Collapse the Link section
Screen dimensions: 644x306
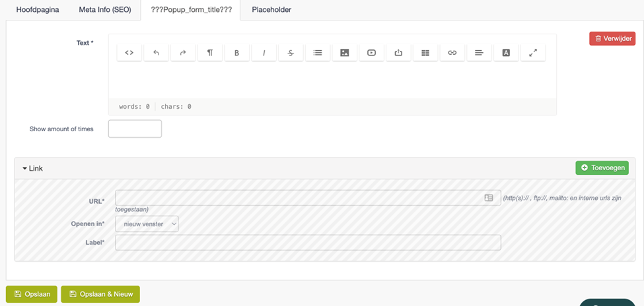coord(32,168)
